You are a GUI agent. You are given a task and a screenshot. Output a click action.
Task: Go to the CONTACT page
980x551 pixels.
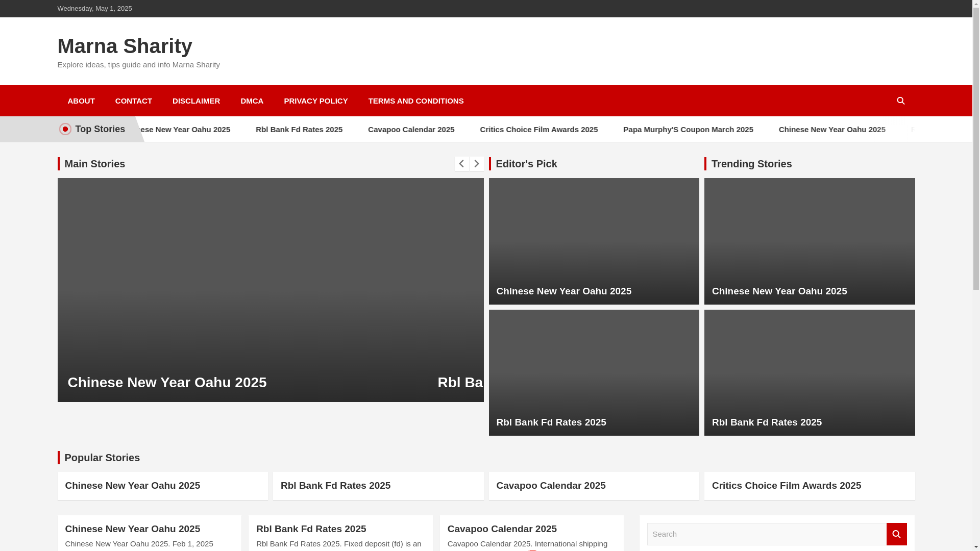(x=133, y=101)
